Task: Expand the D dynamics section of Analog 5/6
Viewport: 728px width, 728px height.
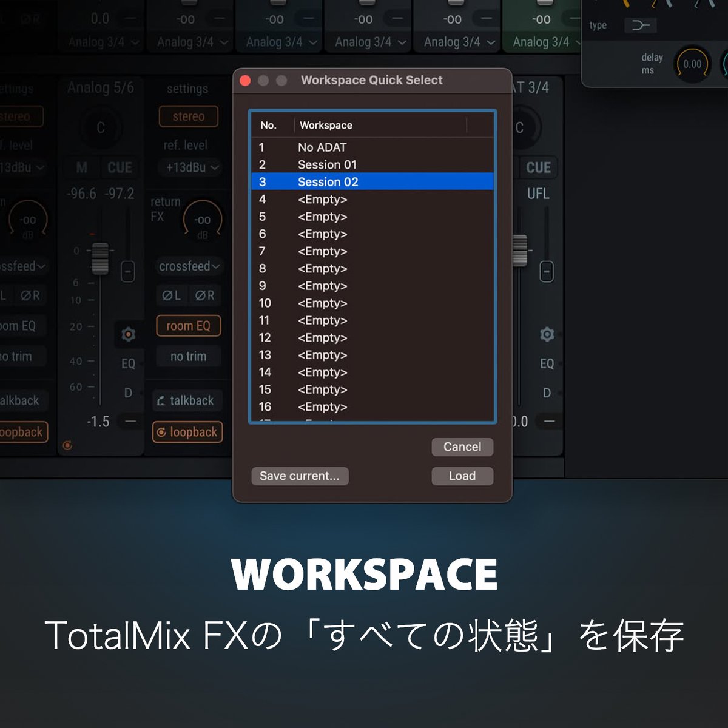Action: 128,393
